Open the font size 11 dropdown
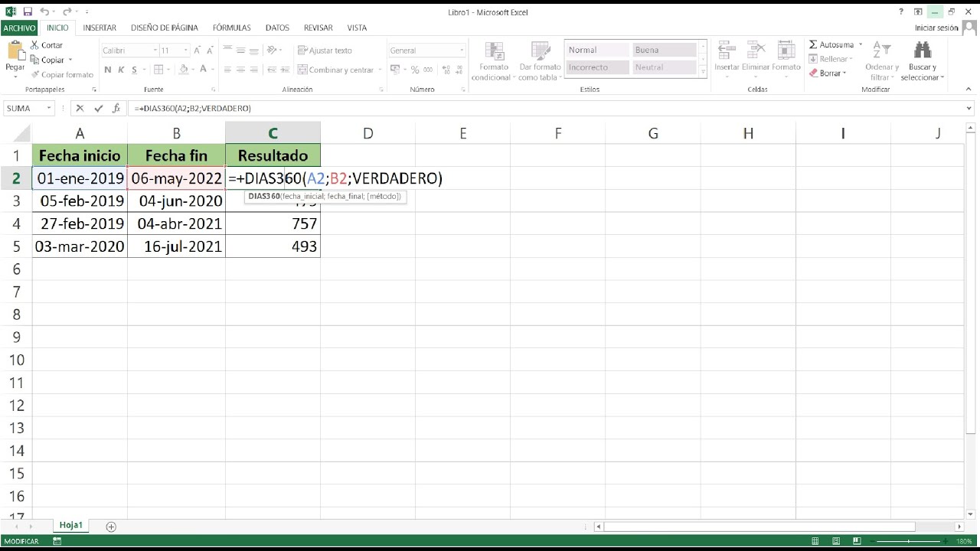This screenshot has width=980, height=551. pos(186,51)
